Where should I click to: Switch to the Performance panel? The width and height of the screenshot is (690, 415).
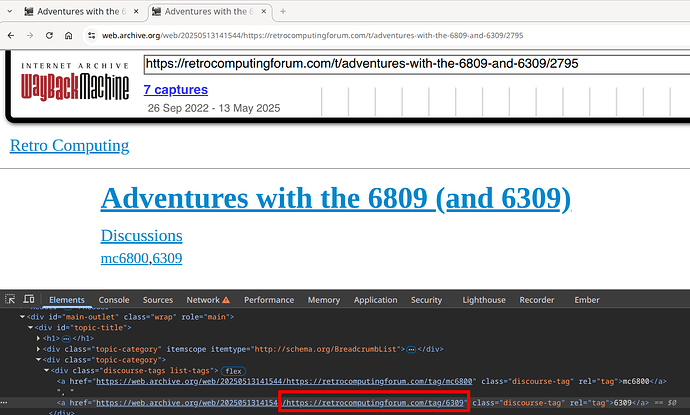click(269, 300)
